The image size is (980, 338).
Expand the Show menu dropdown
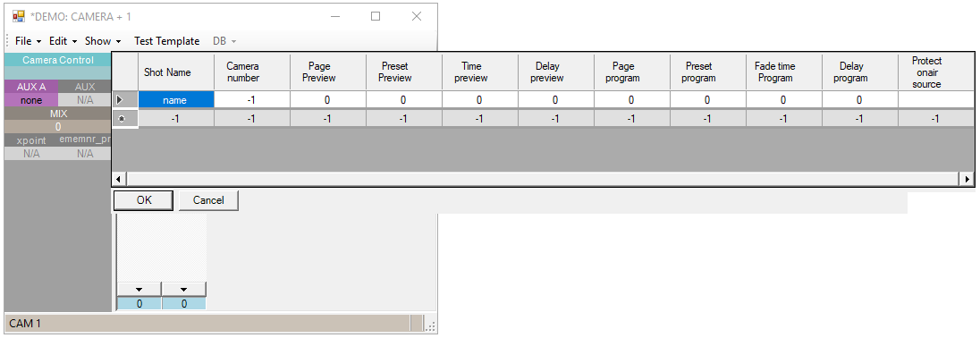click(103, 40)
